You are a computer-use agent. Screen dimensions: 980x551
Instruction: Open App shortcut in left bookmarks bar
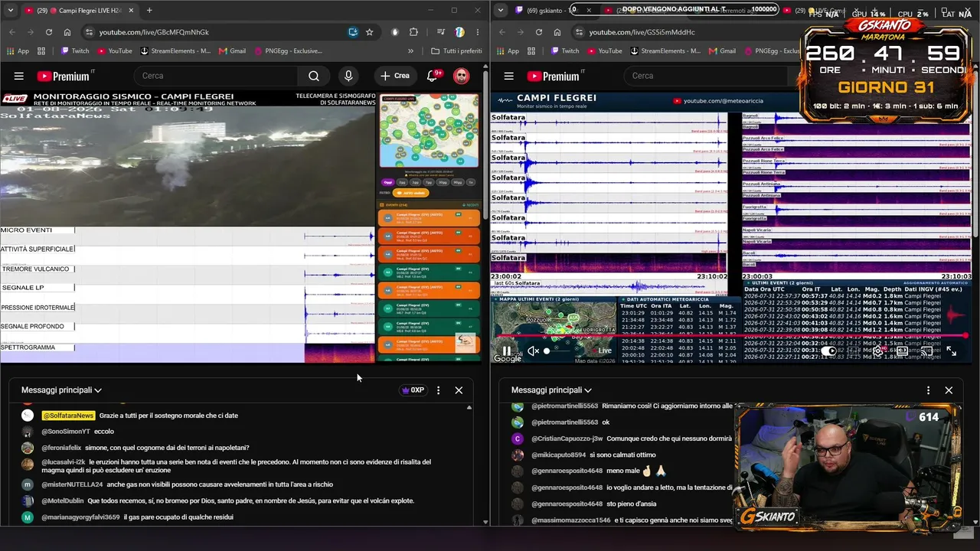(x=18, y=51)
